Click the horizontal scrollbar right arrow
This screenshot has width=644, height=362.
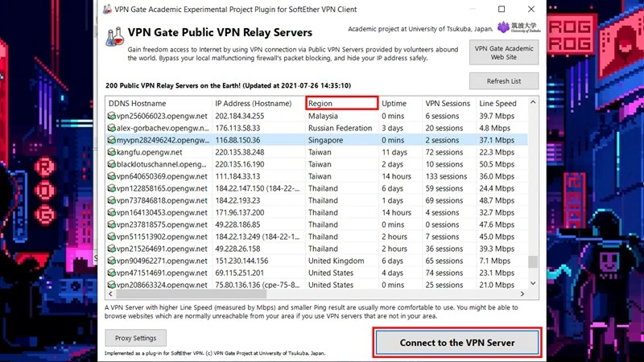point(522,294)
